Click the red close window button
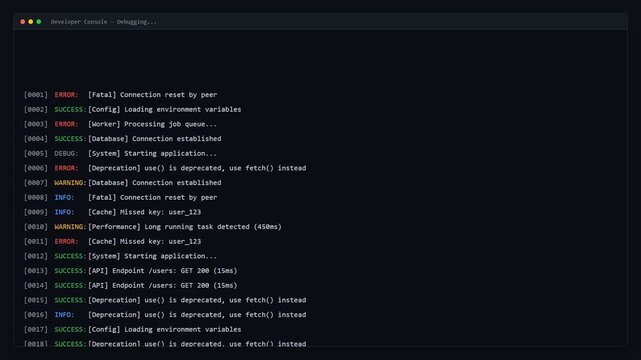Screen dimensions: 641x360 tap(22, 22)
